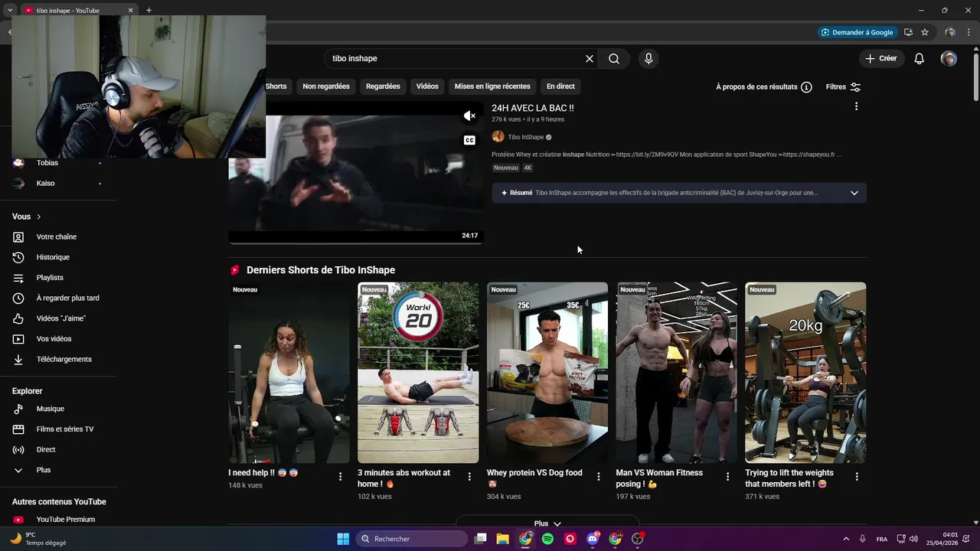
Task: Click the Tibo InShape channel avatar
Action: (498, 137)
